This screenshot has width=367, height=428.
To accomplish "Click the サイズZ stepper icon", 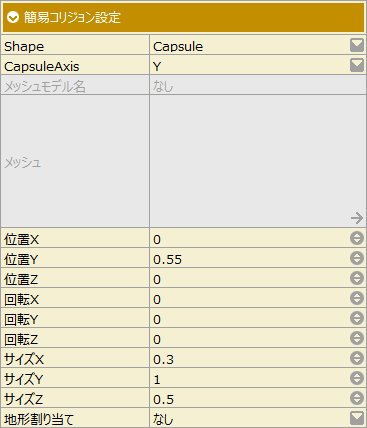I will (x=357, y=398).
